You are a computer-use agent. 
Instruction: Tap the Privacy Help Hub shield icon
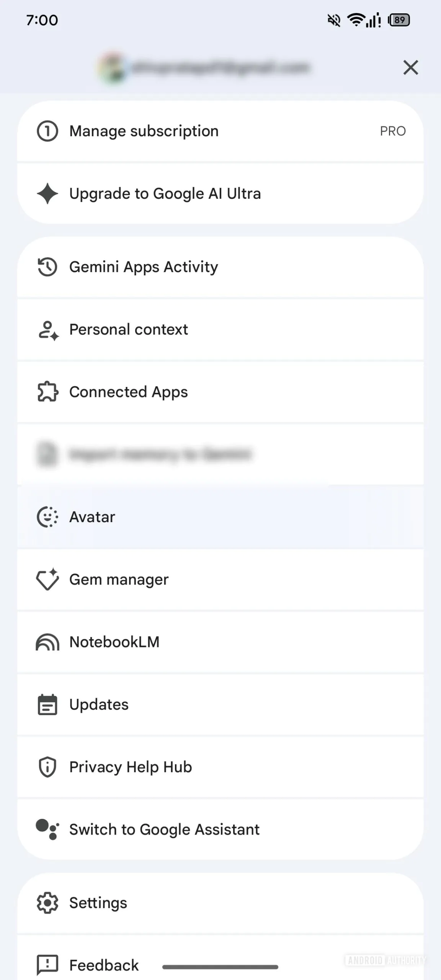tap(47, 767)
